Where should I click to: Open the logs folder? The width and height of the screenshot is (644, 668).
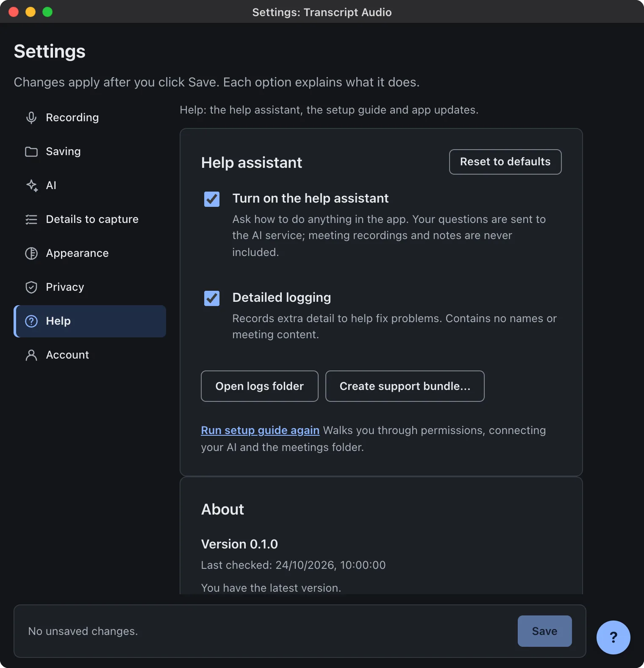(259, 386)
